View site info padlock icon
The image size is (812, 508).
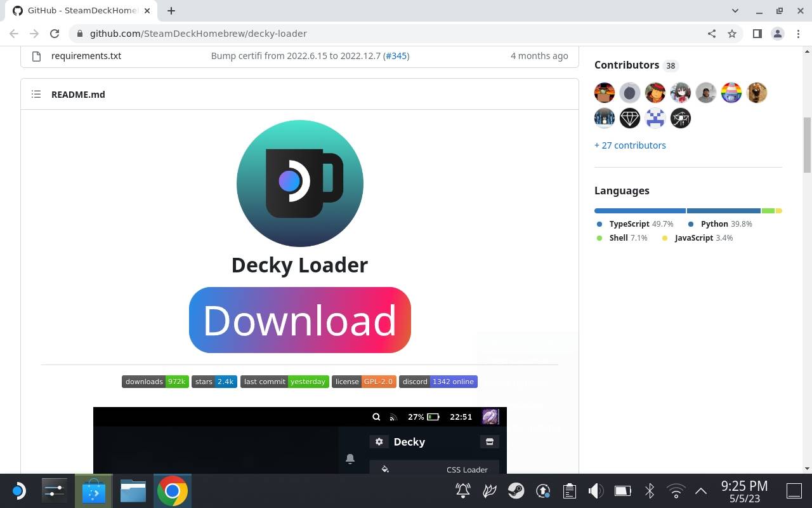point(79,34)
